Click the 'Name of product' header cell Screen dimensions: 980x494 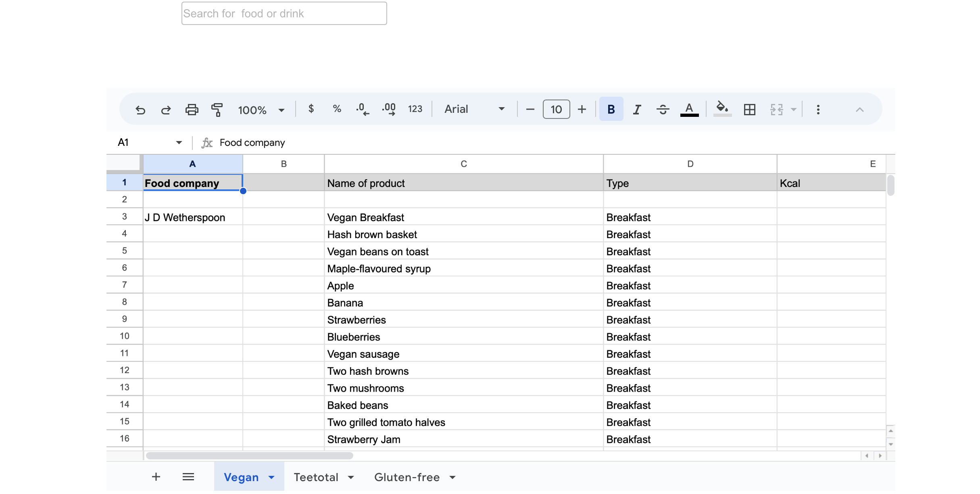(x=464, y=183)
